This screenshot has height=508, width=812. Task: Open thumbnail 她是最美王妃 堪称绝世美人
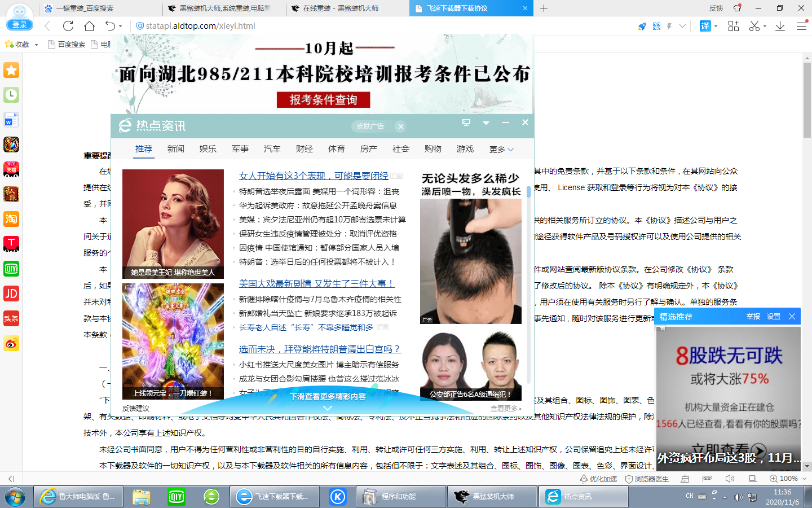pos(173,224)
